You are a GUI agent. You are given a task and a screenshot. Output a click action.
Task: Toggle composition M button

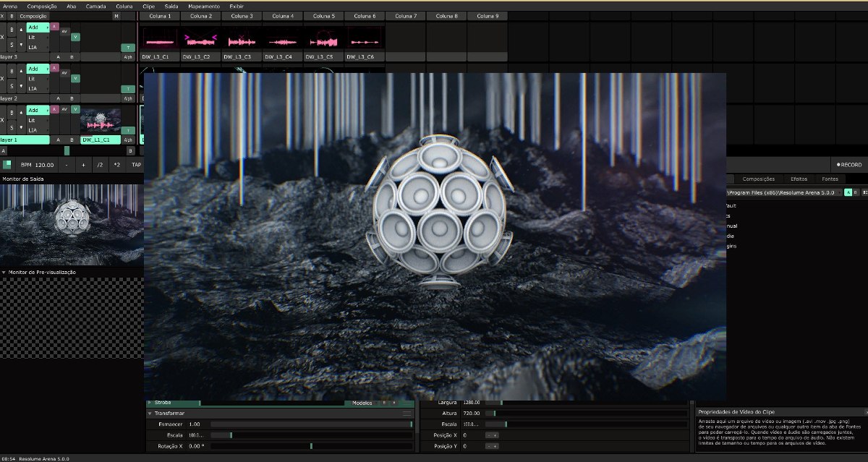[116, 16]
